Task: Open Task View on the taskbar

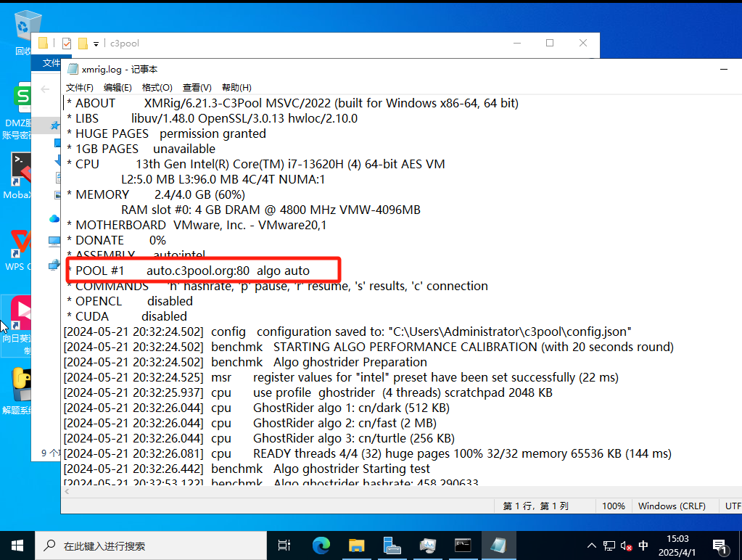Action: (x=284, y=545)
